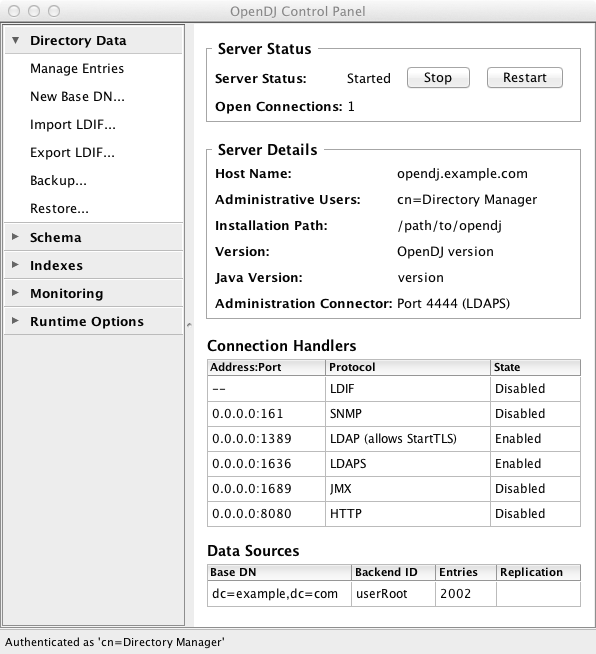This screenshot has height=654, width=596.
Task: Click the 2002 entries cell
Action: click(x=466, y=594)
